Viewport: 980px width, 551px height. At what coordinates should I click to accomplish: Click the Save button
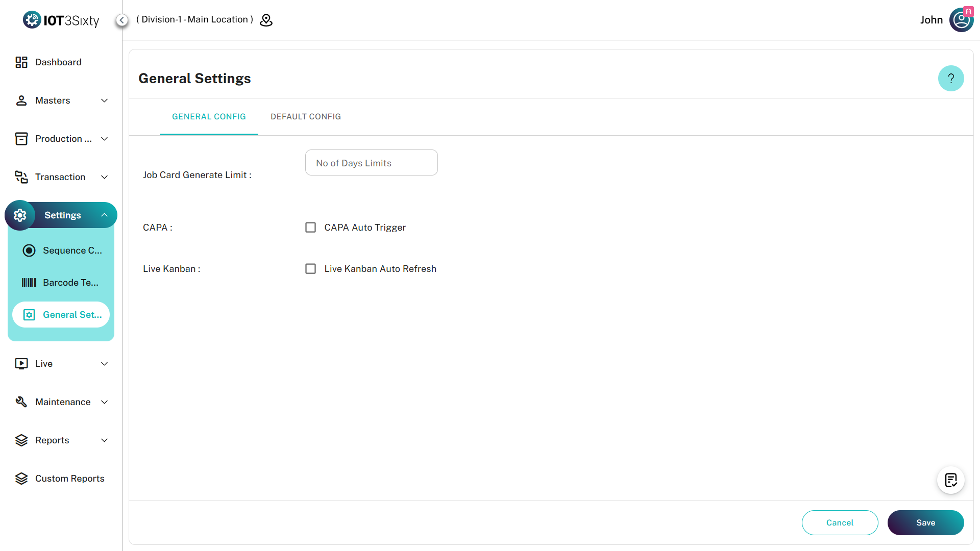point(925,522)
